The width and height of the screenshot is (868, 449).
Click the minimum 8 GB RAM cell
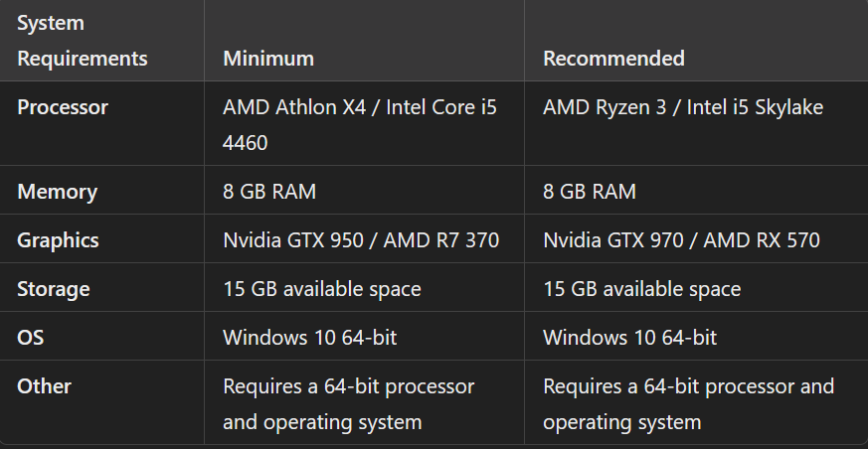[x=269, y=192]
